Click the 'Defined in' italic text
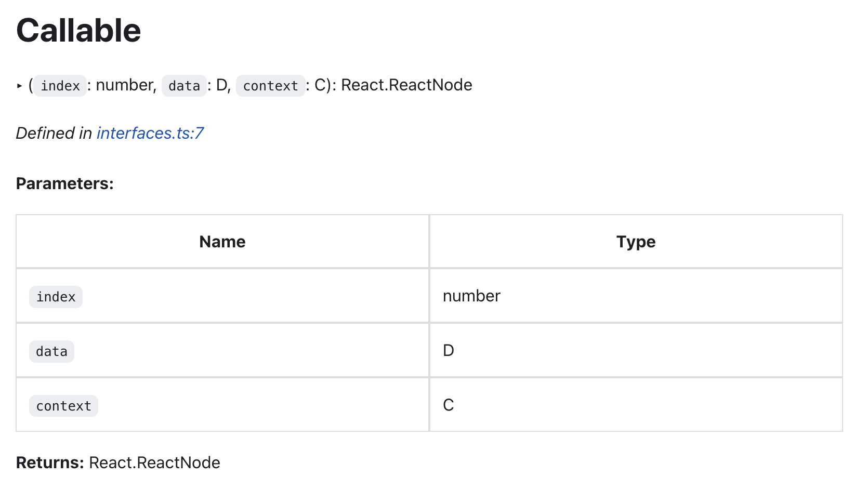868x502 pixels. [54, 134]
